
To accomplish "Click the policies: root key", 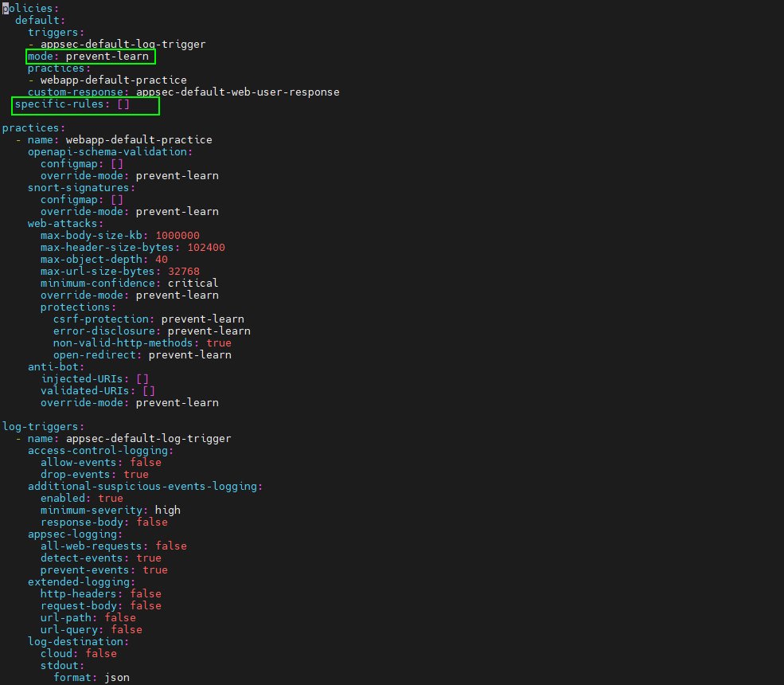I will click(29, 8).
